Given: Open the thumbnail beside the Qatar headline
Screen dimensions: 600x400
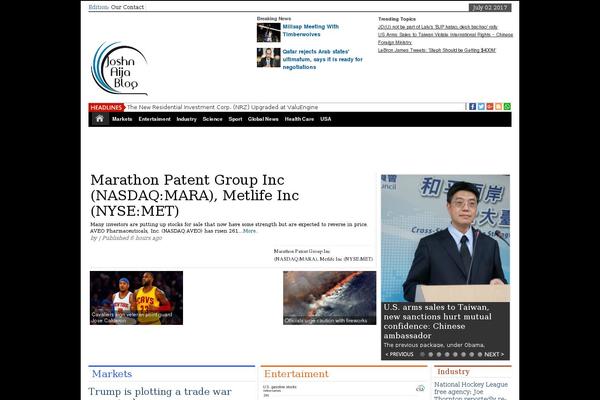Looking at the screenshot, I should (269, 57).
